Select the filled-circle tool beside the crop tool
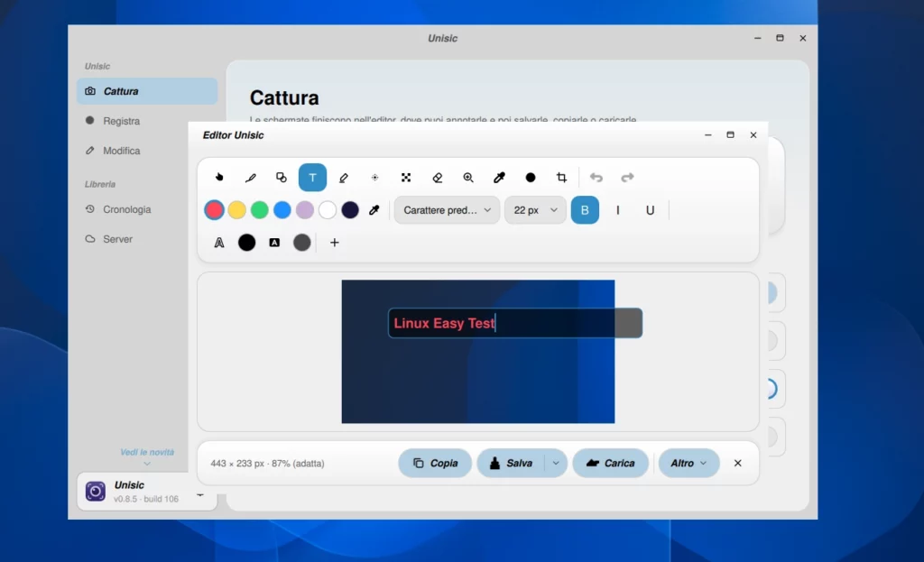924x562 pixels. coord(531,178)
